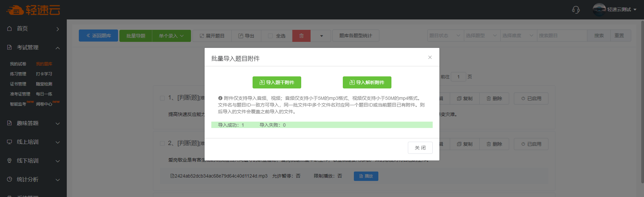Click the 关闭 button in dialog
This screenshot has width=644, height=197.
[420, 148]
